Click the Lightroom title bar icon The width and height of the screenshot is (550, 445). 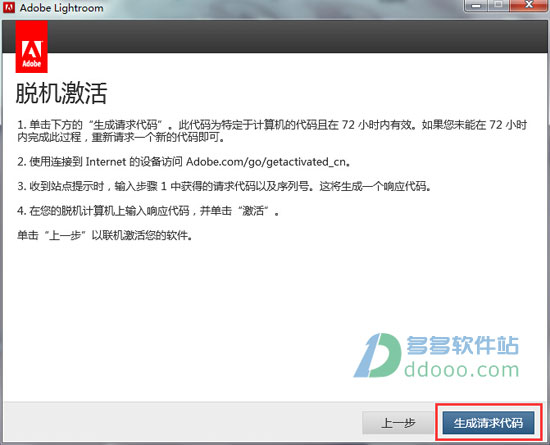8,7
